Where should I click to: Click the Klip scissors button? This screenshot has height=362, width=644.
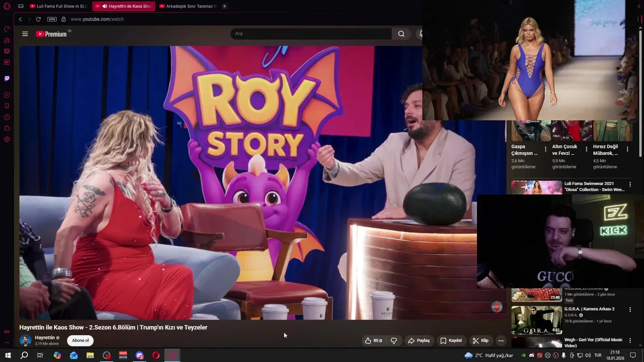pyautogui.click(x=480, y=340)
